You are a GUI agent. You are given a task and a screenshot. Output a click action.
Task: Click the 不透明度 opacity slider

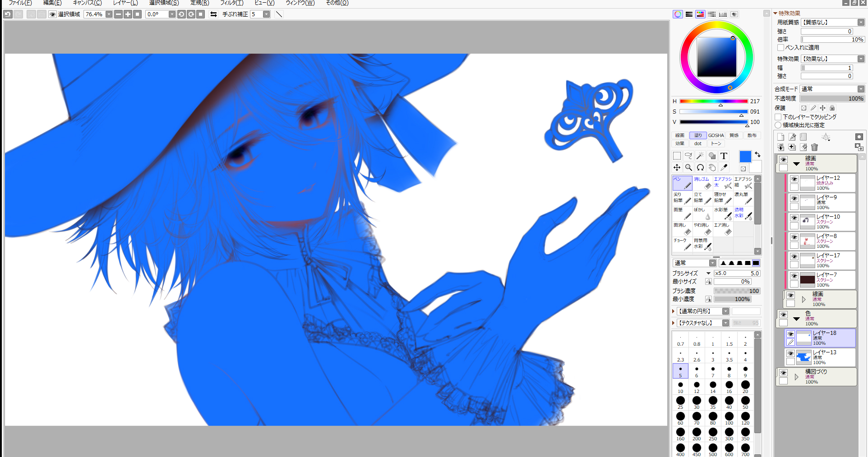[x=832, y=99]
